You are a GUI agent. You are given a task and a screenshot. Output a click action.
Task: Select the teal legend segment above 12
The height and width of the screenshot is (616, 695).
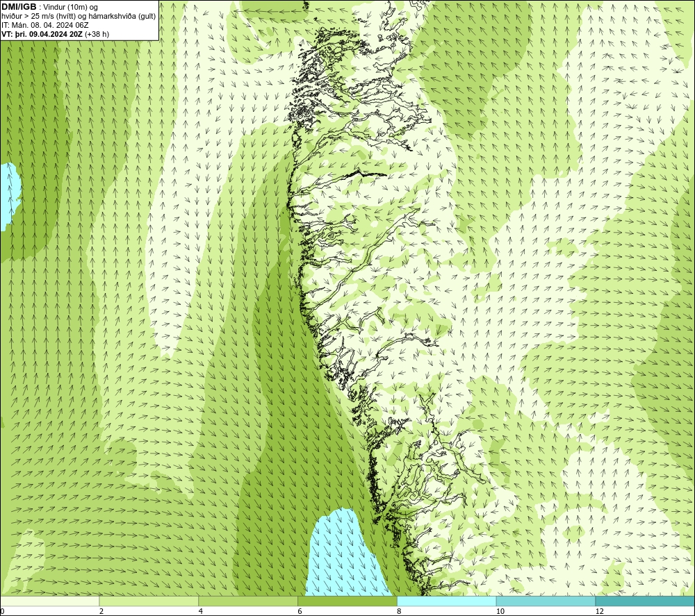pos(646,601)
